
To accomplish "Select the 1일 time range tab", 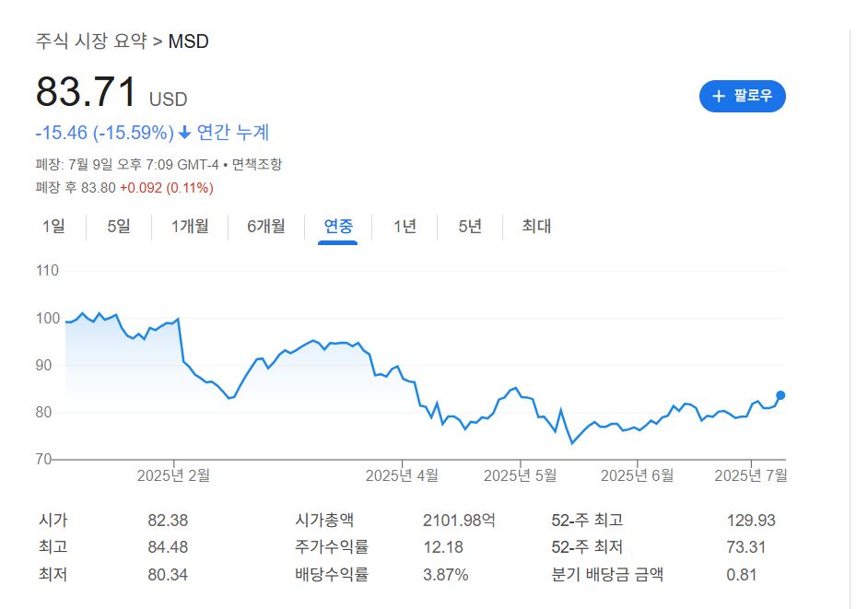I will pos(53,227).
